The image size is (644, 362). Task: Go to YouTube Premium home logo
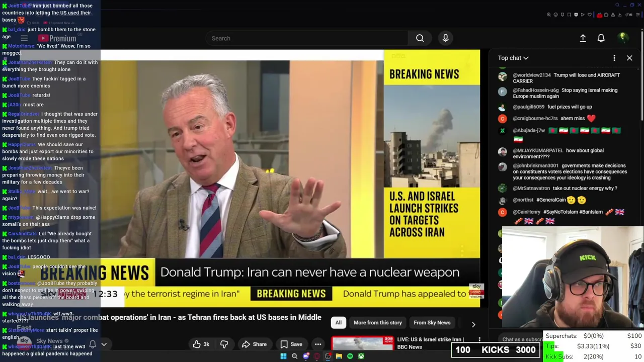[x=56, y=38]
